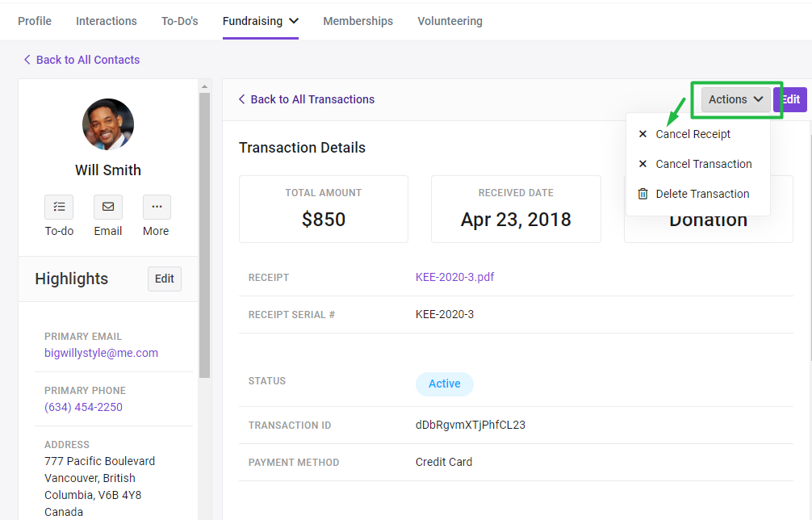Screen dimensions: 812x520
Task: Choose Cancel Transaction from Actions menu
Action: [704, 164]
